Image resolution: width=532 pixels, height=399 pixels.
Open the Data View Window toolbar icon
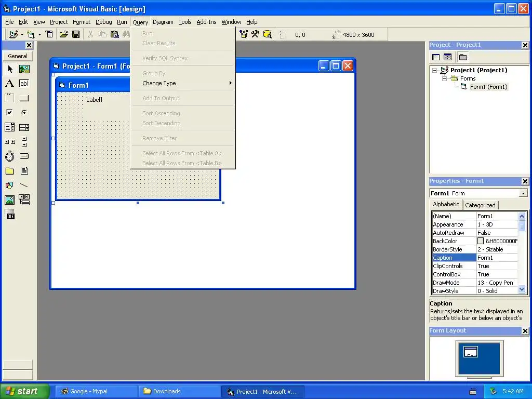pos(268,34)
